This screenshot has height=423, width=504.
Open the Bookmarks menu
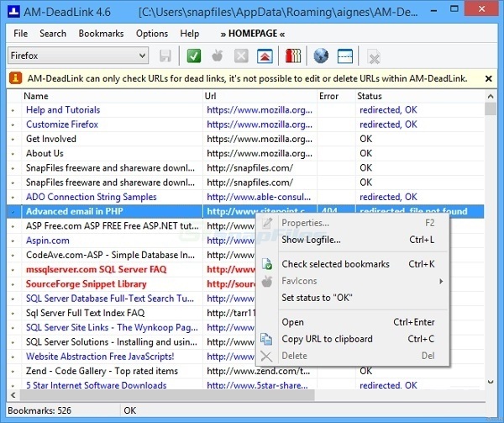click(101, 34)
